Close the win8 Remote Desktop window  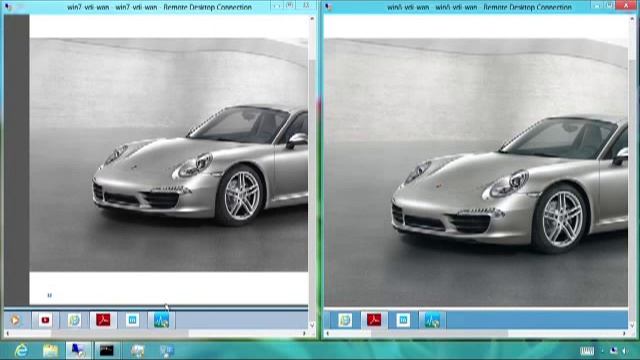point(627,5)
